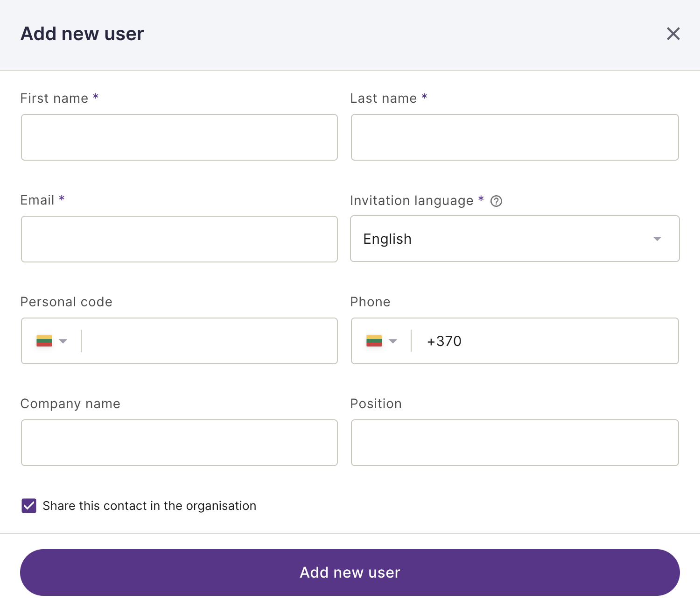Viewport: 700px width, 608px height.
Task: Submit the Add new user button
Action: click(x=350, y=573)
